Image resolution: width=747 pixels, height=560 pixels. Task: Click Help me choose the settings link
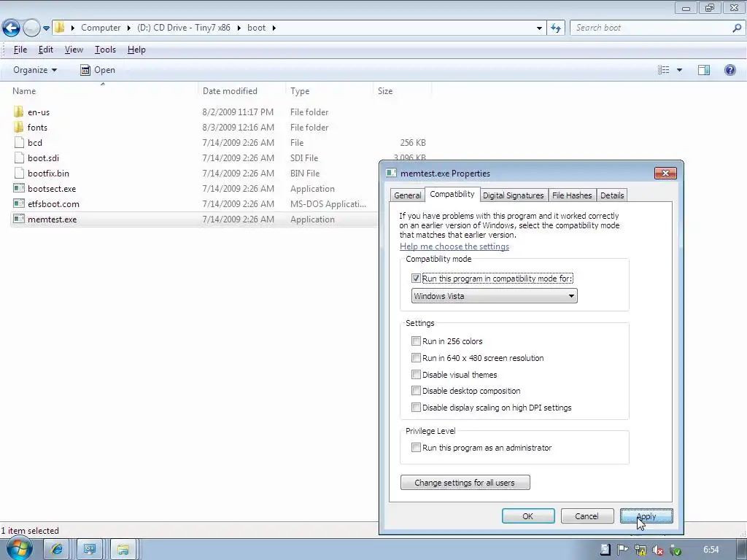click(x=454, y=246)
